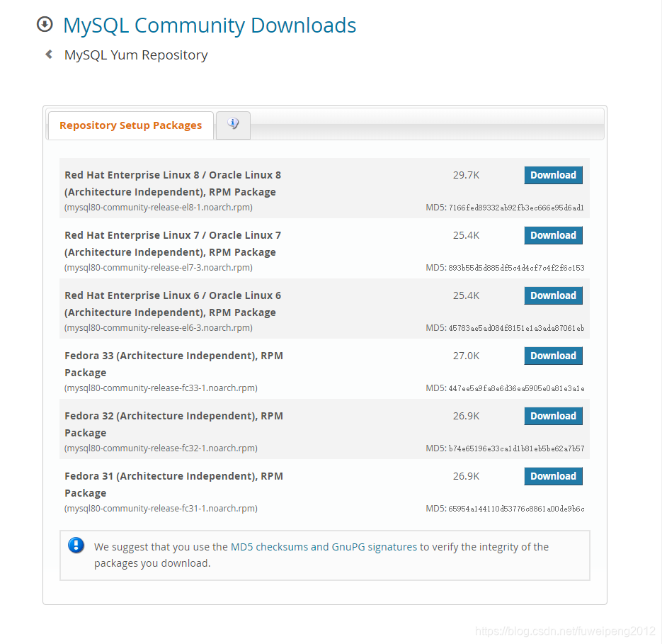Select the Repository Setup Packages tab

pyautogui.click(x=130, y=125)
